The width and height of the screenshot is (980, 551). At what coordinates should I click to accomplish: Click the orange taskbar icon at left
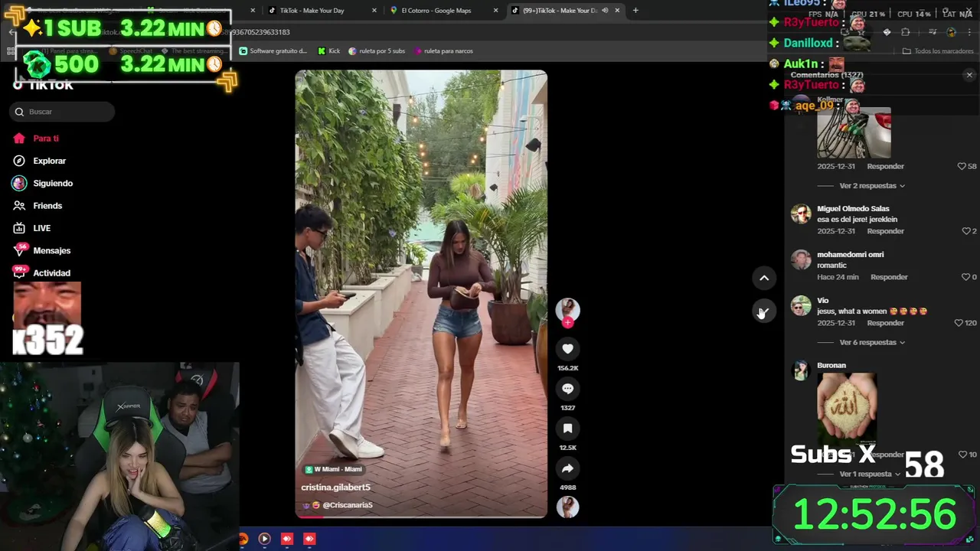pyautogui.click(x=243, y=539)
